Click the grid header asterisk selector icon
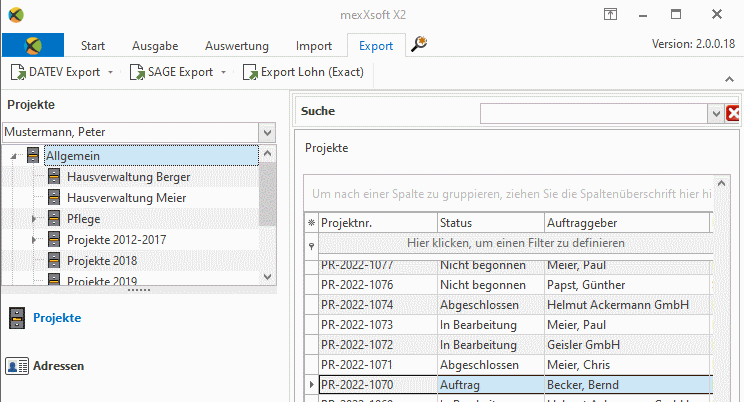The width and height of the screenshot is (744, 402). click(311, 223)
